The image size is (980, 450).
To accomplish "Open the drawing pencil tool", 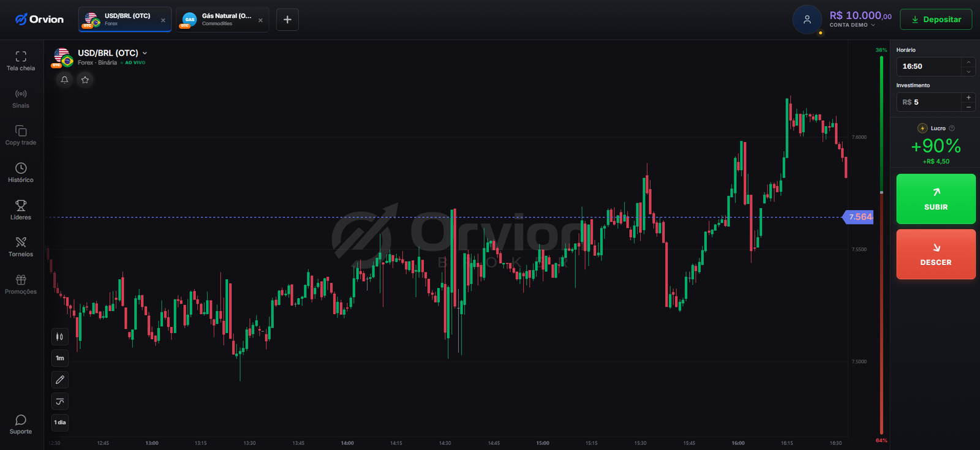I will [59, 380].
